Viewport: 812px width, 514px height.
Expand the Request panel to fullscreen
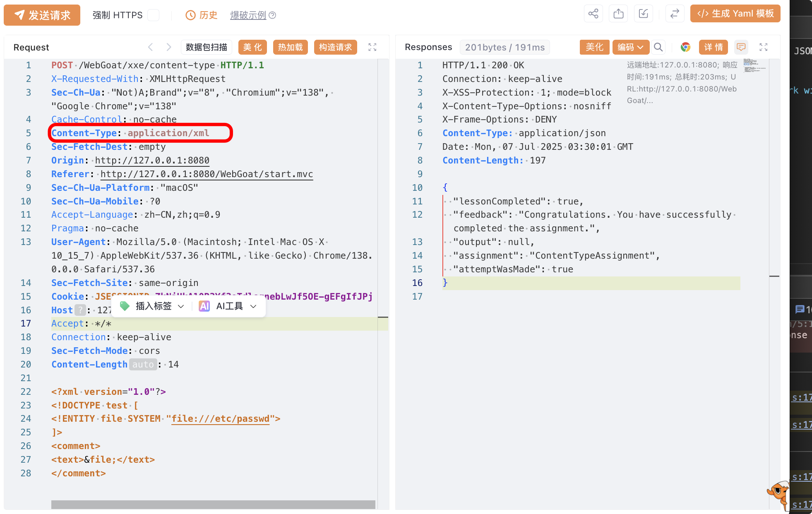click(372, 47)
